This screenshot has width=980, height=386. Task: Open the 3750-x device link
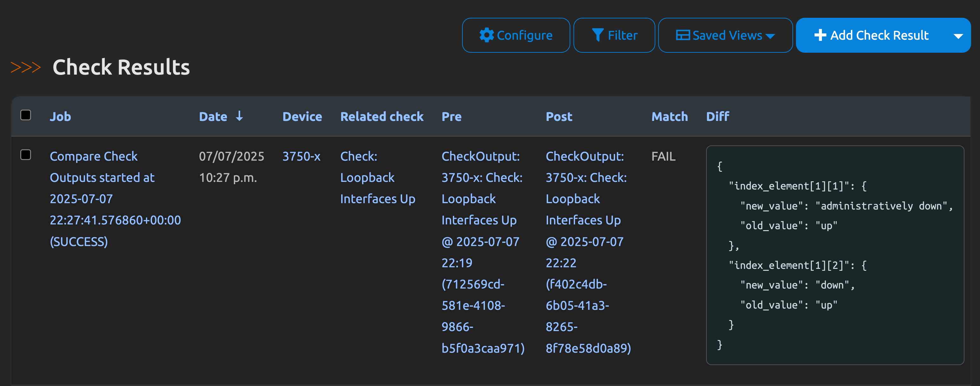coord(301,156)
